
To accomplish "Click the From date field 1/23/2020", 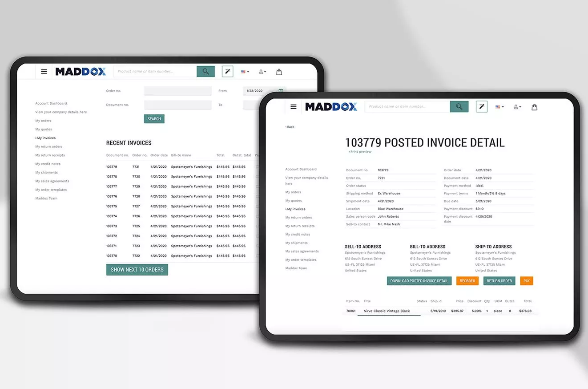I will [x=261, y=91].
